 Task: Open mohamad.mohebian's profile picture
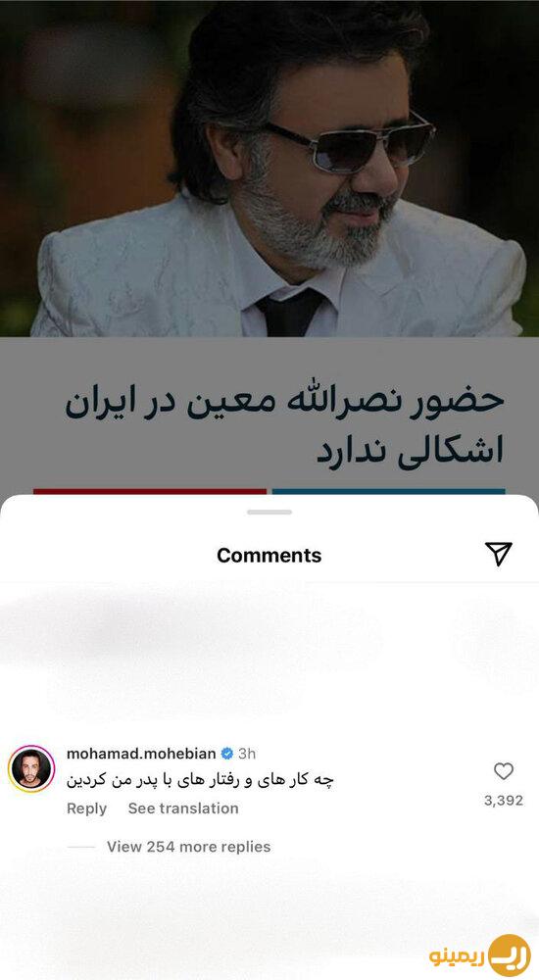(x=31, y=768)
